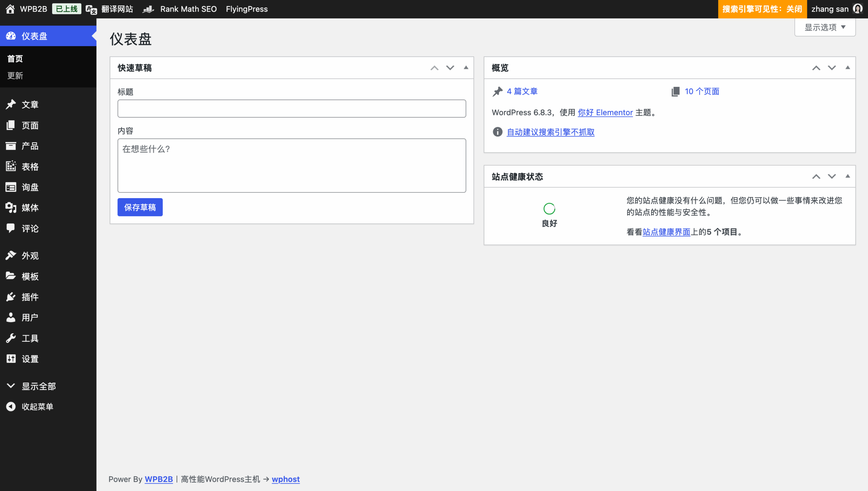
Task: Click the Rank Math SEO chart icon
Action: pyautogui.click(x=148, y=9)
